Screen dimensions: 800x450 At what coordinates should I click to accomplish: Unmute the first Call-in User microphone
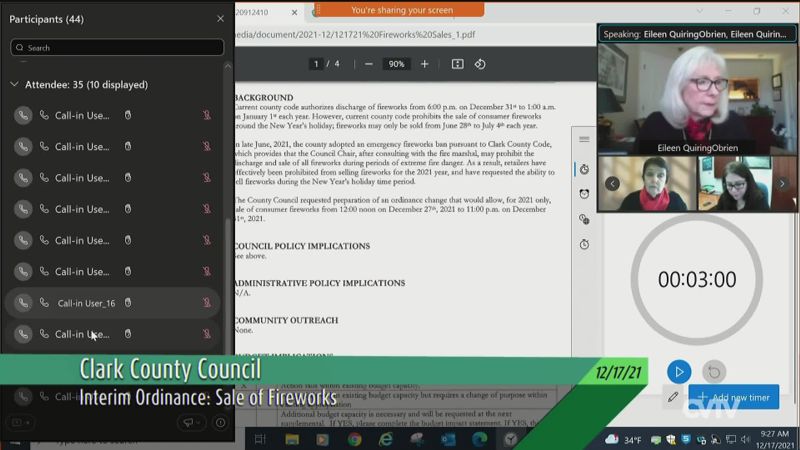pos(207,115)
